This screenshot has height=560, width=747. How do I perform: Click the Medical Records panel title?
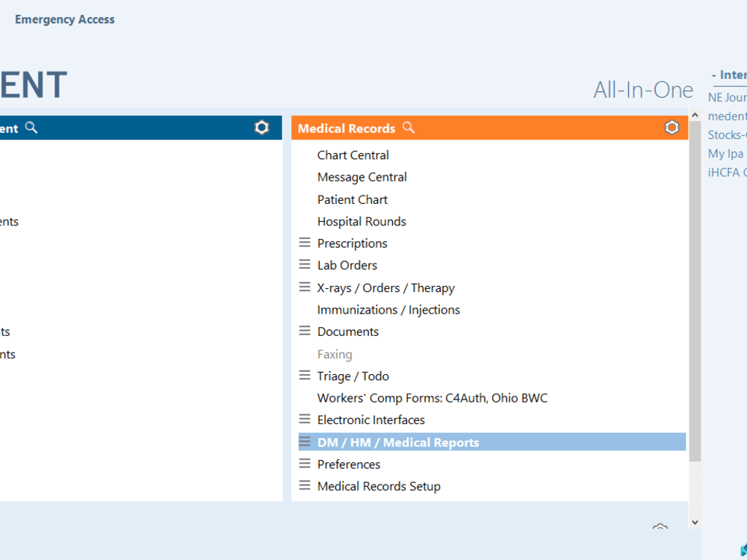(x=347, y=128)
